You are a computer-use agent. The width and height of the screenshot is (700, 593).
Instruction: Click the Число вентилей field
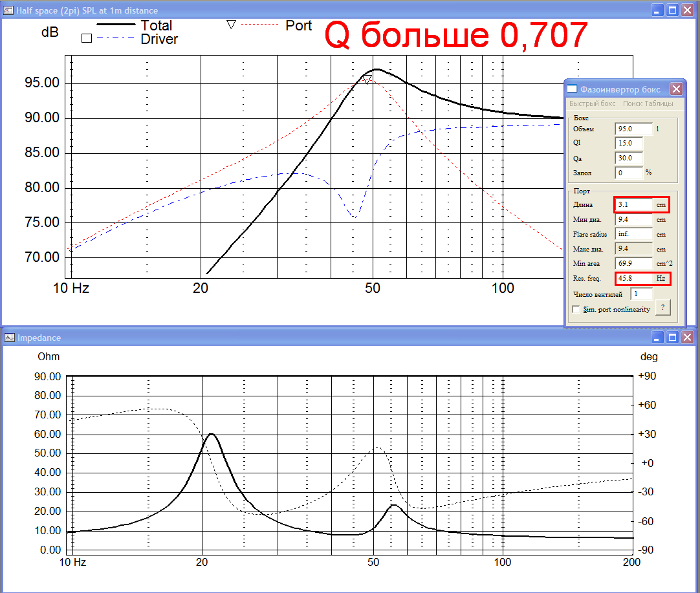tap(641, 294)
